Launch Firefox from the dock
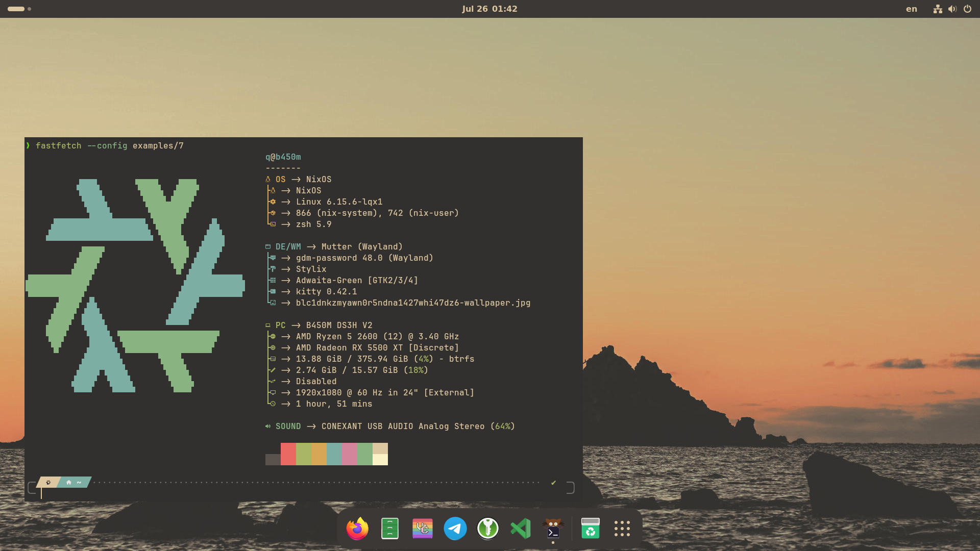 [x=357, y=529]
